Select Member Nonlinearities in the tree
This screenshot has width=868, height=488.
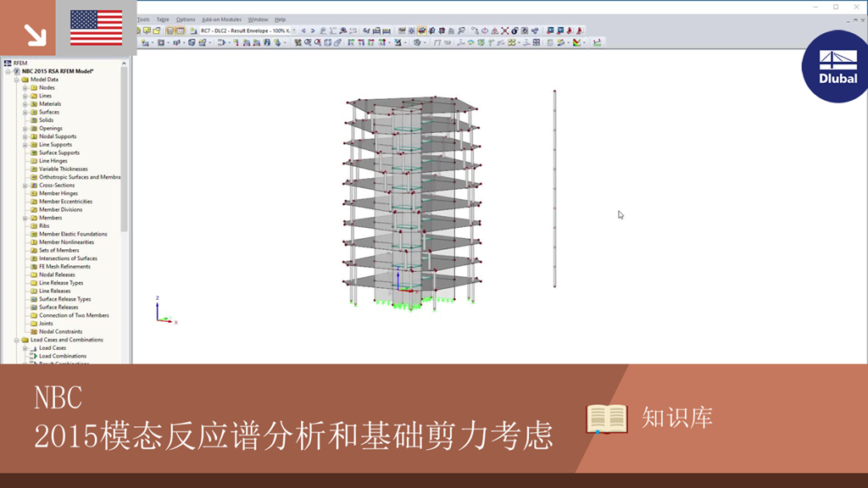(66, 242)
